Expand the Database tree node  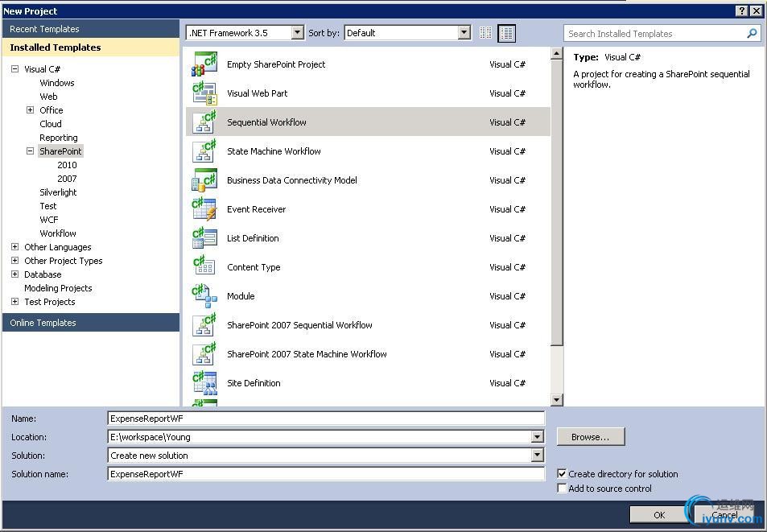coord(14,274)
